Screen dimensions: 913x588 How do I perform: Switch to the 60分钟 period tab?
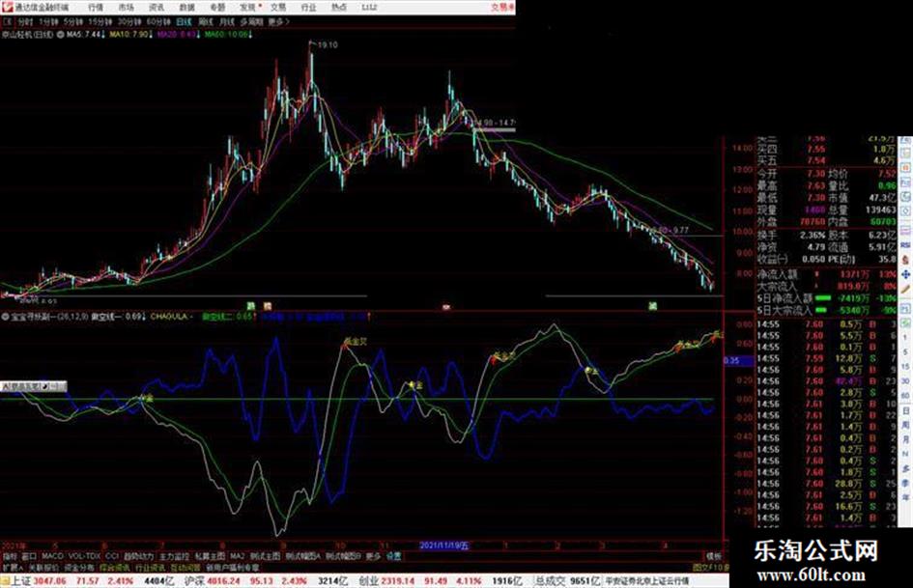click(157, 21)
